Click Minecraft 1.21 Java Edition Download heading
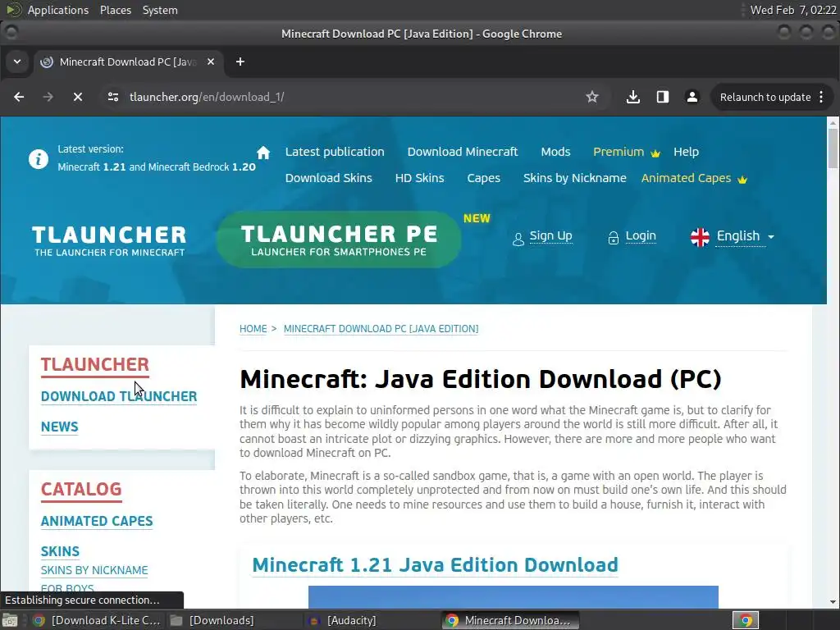Image resolution: width=840 pixels, height=630 pixels. click(x=435, y=565)
